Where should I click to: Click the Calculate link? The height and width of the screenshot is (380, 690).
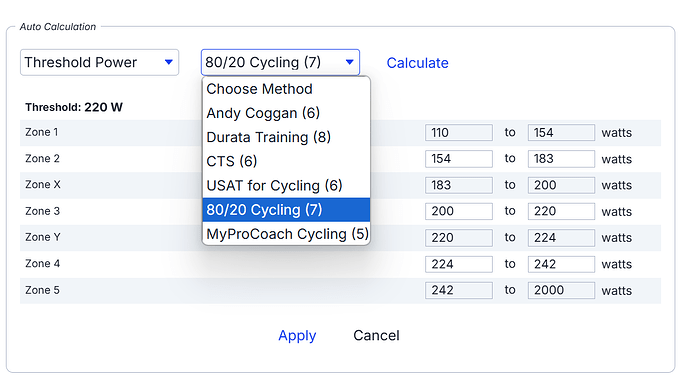[x=418, y=63]
